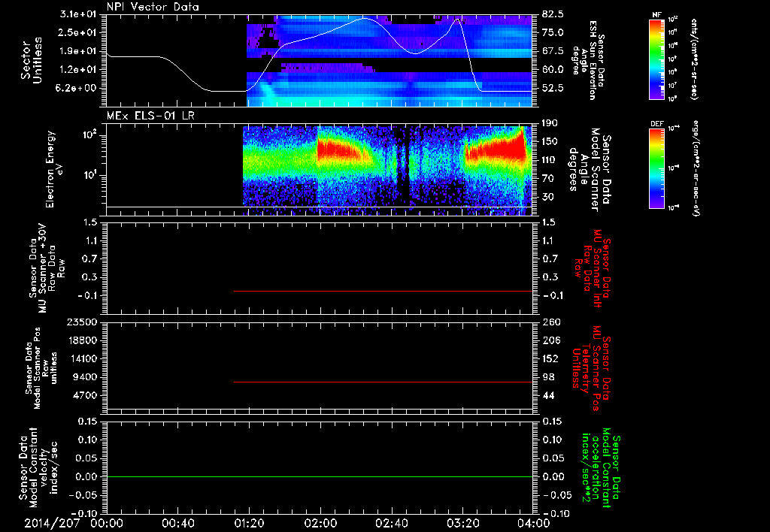The image size is (770, 532).
Task: Click the 190 scanner angle tick value
Action: (x=550, y=123)
